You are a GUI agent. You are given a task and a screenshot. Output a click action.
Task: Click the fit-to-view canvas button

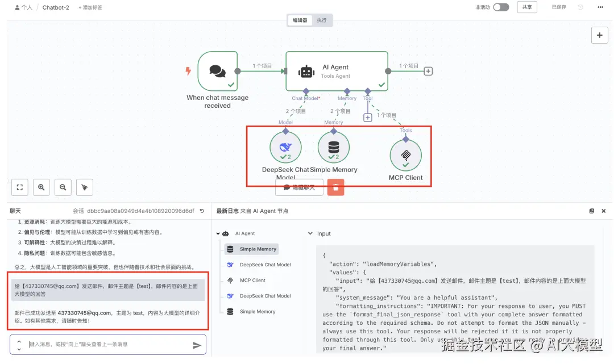[19, 187]
